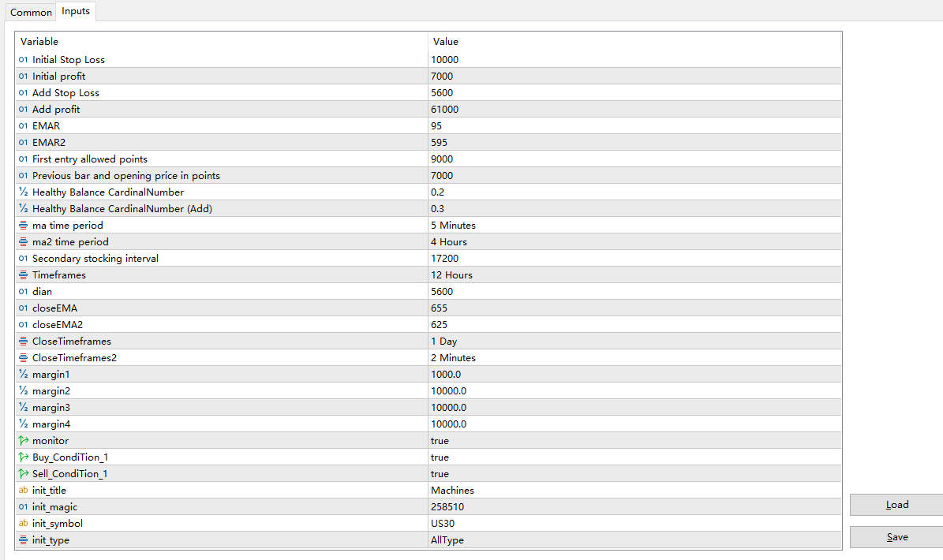Click the string icon beside init_symbol

(23, 524)
